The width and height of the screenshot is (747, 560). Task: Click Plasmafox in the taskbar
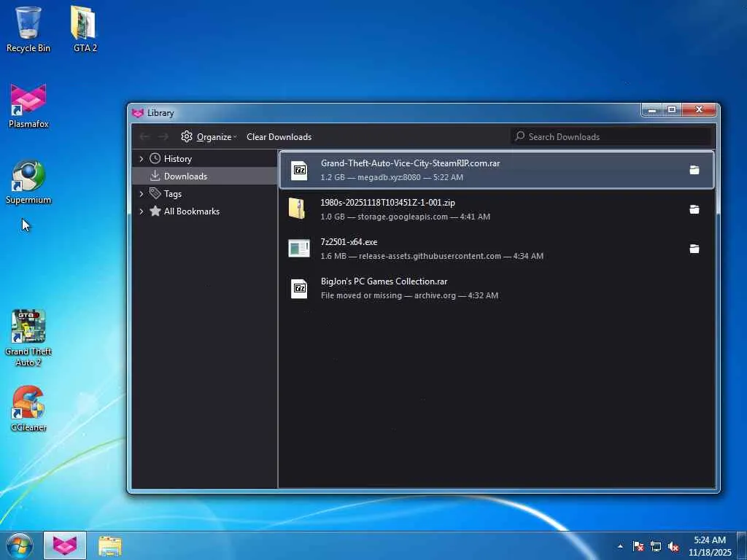[x=65, y=545]
